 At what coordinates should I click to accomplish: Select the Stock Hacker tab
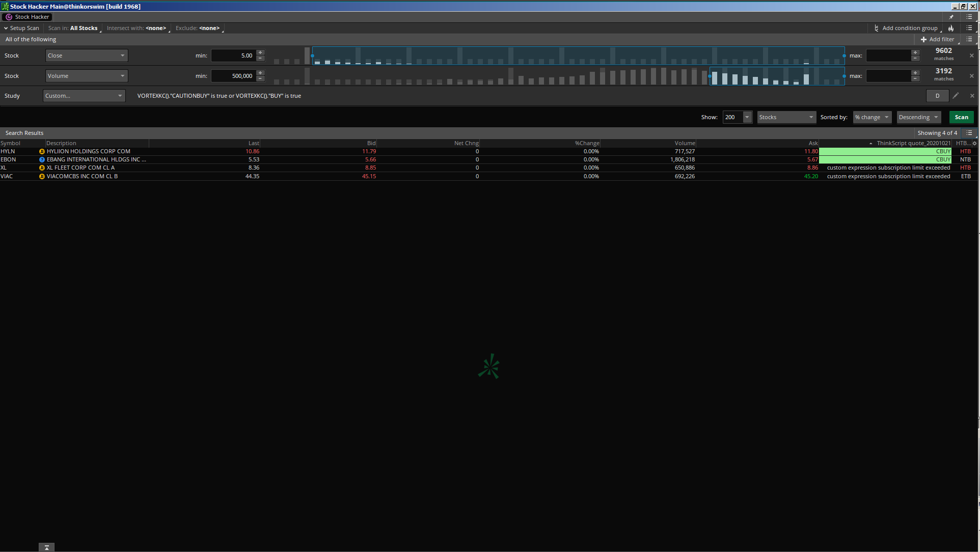[28, 17]
